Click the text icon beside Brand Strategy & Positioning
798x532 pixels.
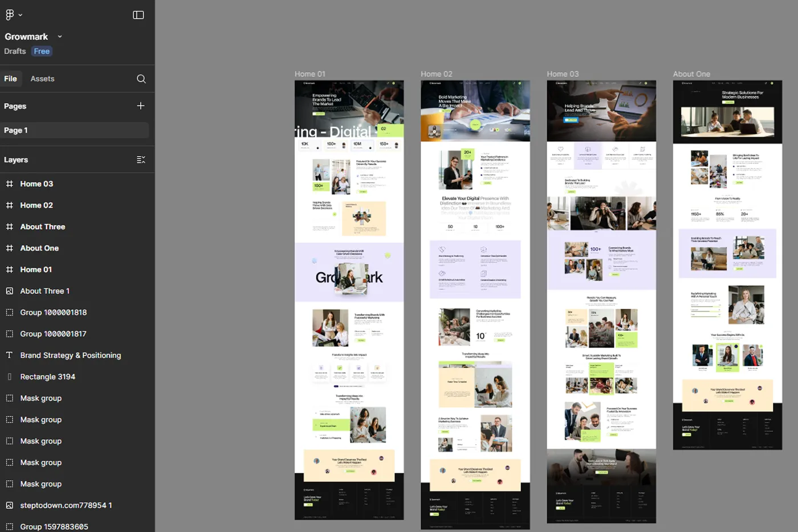pos(9,355)
